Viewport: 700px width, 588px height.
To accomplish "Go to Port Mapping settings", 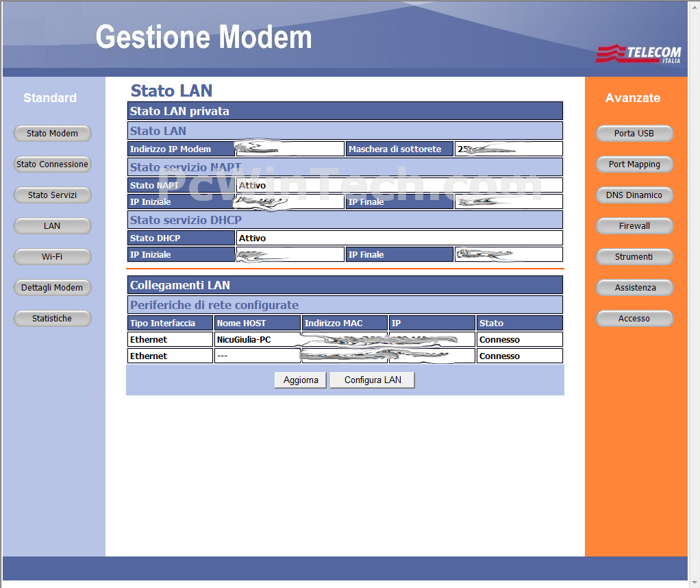I will [x=634, y=164].
